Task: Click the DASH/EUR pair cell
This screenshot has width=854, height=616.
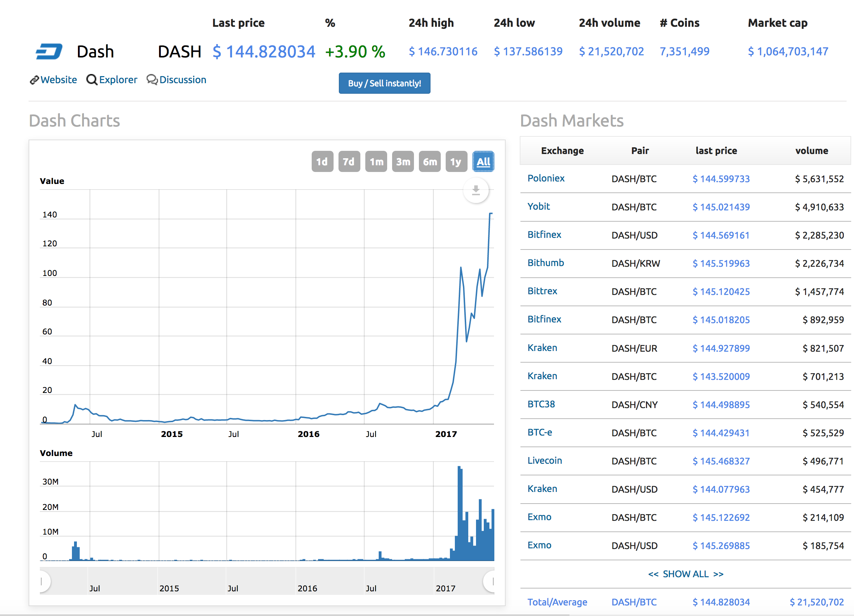Action: (634, 349)
